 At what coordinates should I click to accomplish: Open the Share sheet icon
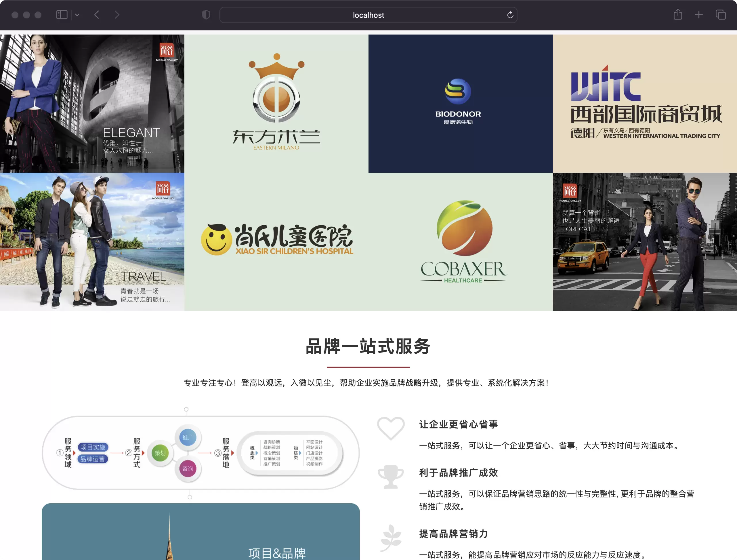[x=678, y=15]
